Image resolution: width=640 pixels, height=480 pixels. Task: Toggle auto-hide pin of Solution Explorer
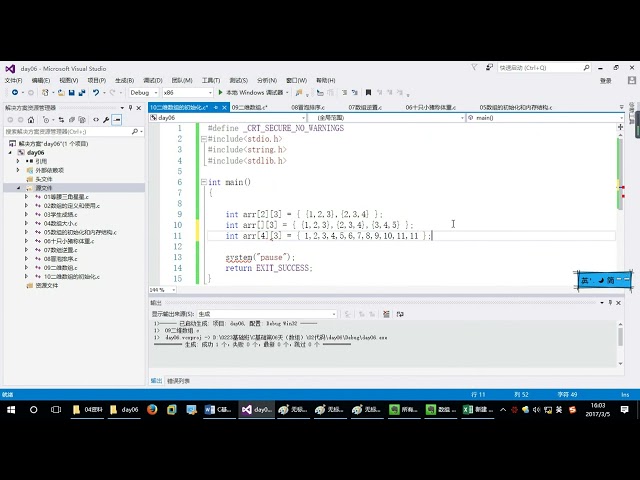[x=130, y=108]
